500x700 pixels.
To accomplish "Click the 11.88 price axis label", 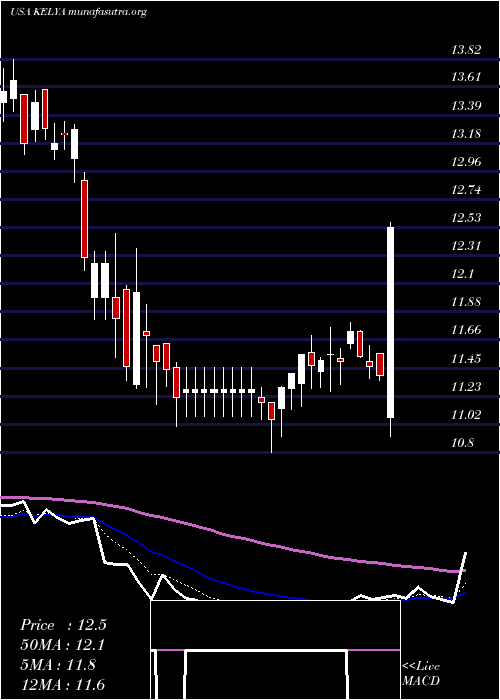I will (x=466, y=302).
